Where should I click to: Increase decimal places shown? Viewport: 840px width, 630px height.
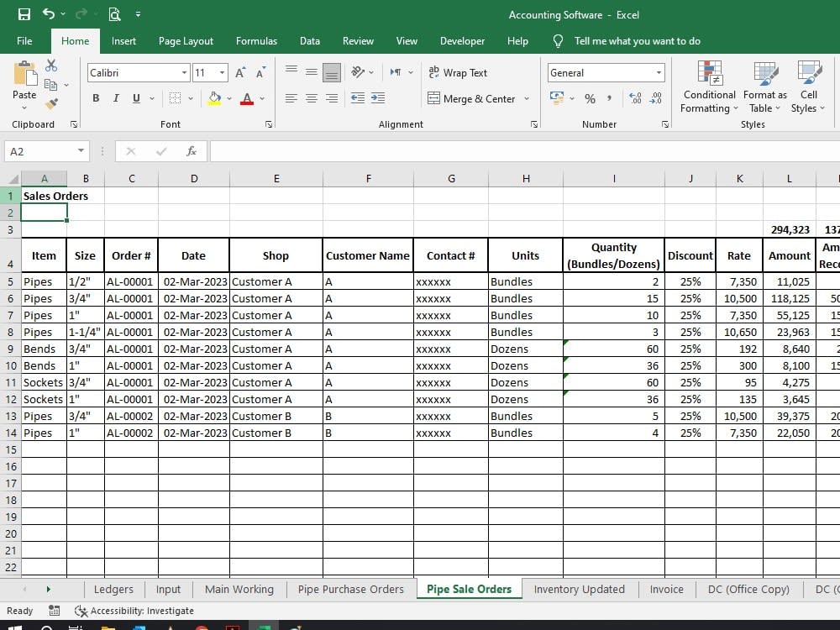coord(638,98)
